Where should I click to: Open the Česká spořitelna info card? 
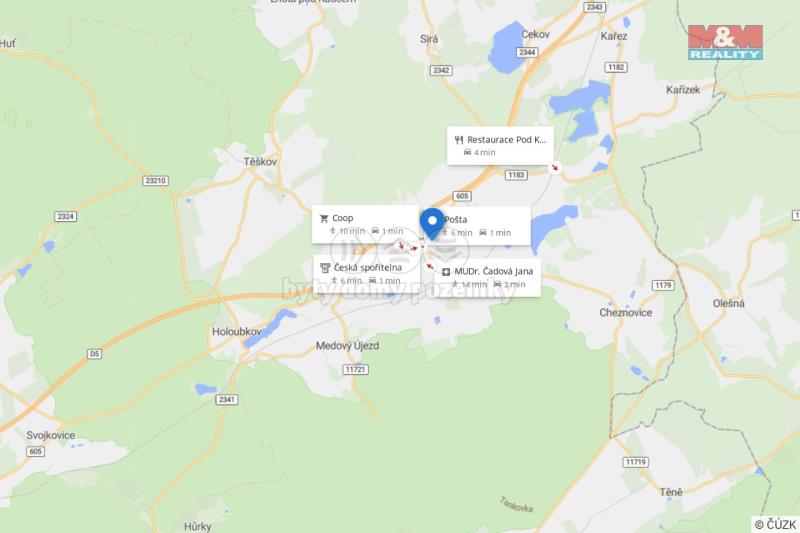(366, 274)
